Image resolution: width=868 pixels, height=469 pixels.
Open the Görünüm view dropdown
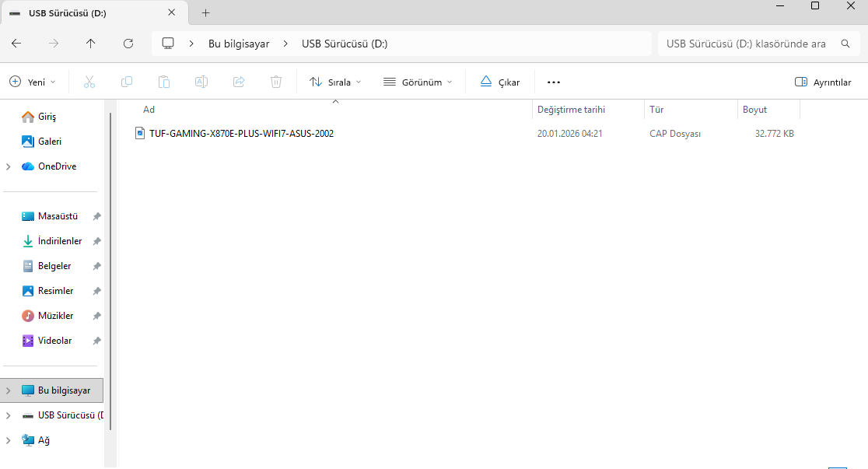(x=418, y=82)
